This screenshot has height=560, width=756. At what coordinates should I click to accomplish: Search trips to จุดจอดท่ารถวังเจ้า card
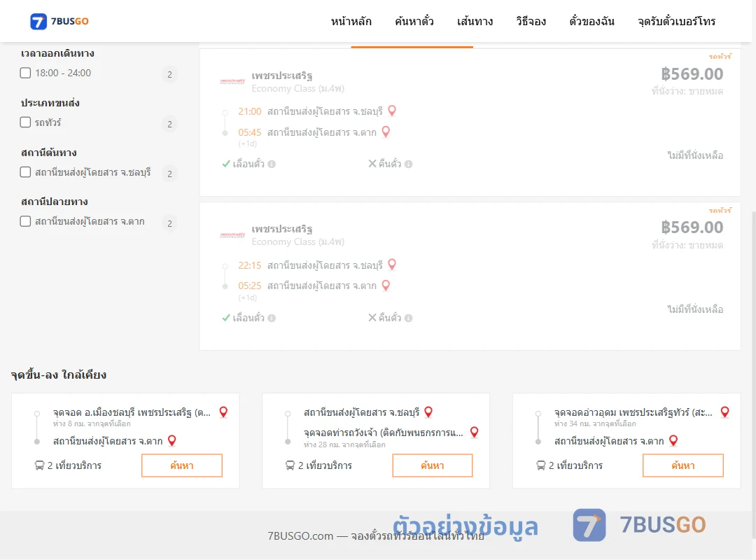pos(433,465)
